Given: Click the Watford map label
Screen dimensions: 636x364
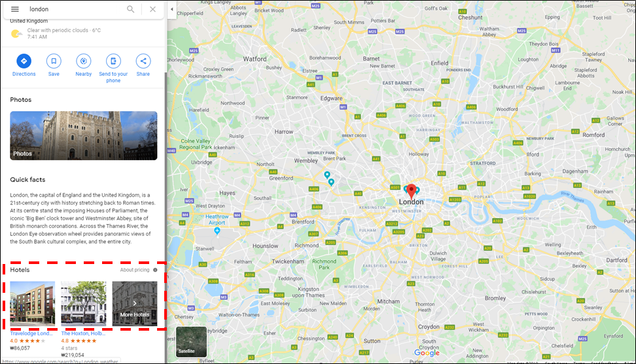Looking at the screenshot, I should coord(255,59).
